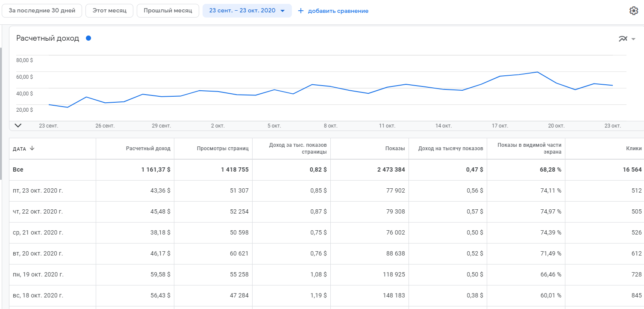Select the Прошлый месяц filter
Image resolution: width=644 pixels, height=309 pixels.
(x=168, y=11)
